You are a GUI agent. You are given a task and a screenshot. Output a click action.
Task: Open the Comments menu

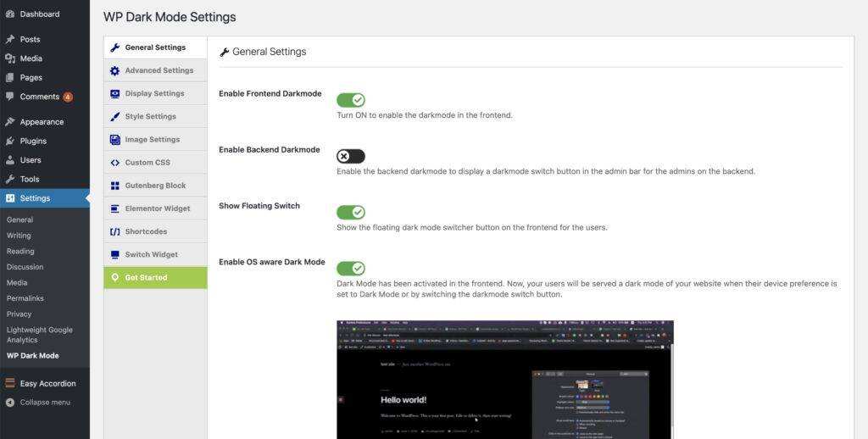click(45, 97)
